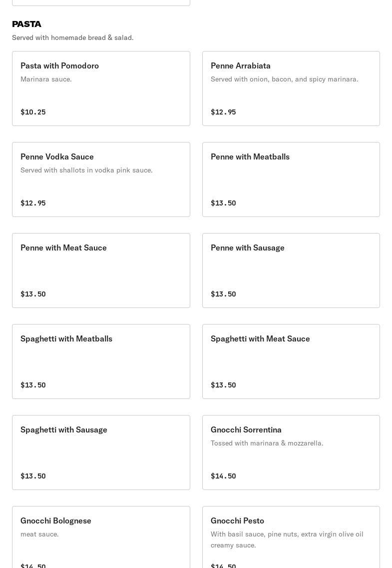Click the PASTA section heading

(x=27, y=24)
